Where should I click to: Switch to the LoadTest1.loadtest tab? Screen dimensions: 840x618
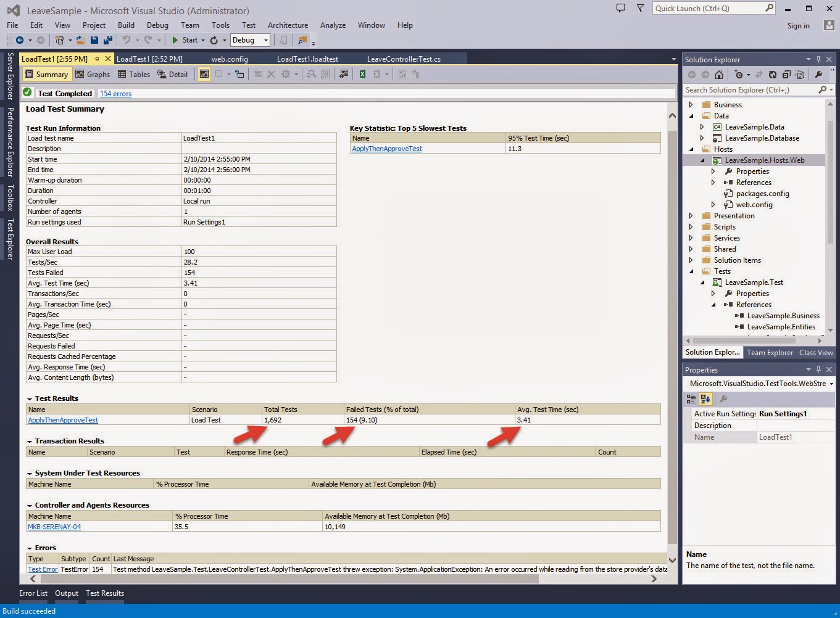click(x=307, y=59)
